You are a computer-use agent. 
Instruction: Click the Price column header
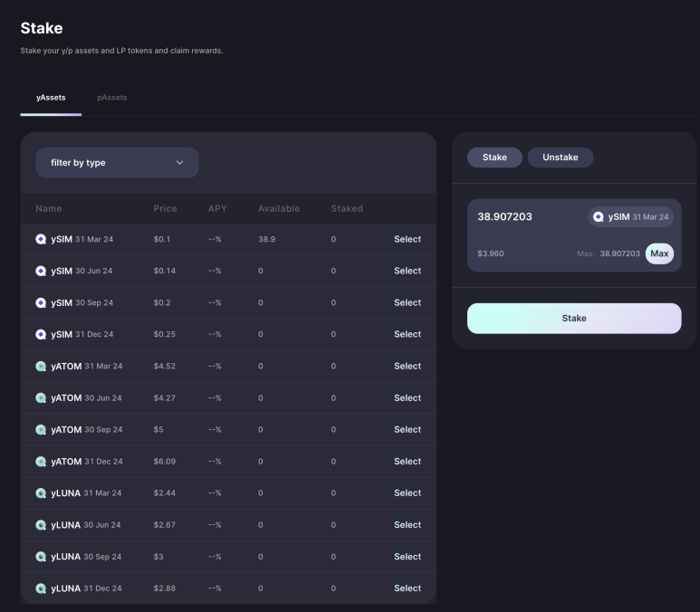[x=165, y=208]
